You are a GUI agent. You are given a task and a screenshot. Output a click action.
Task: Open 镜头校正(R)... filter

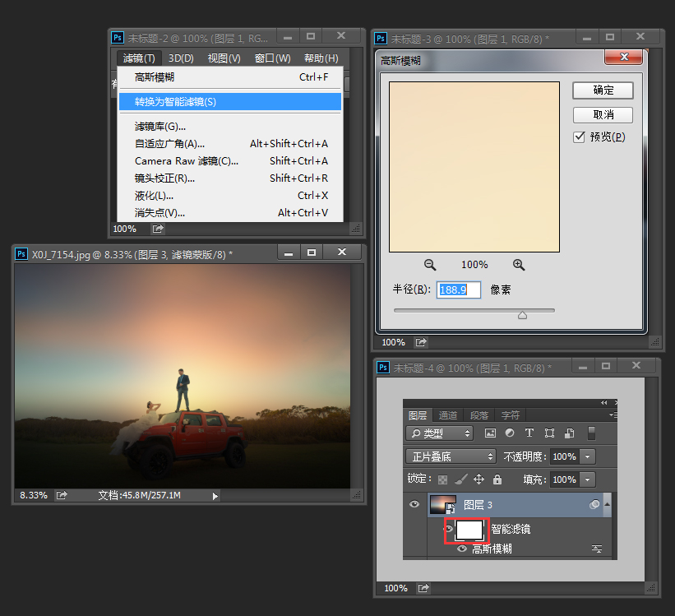[230, 178]
